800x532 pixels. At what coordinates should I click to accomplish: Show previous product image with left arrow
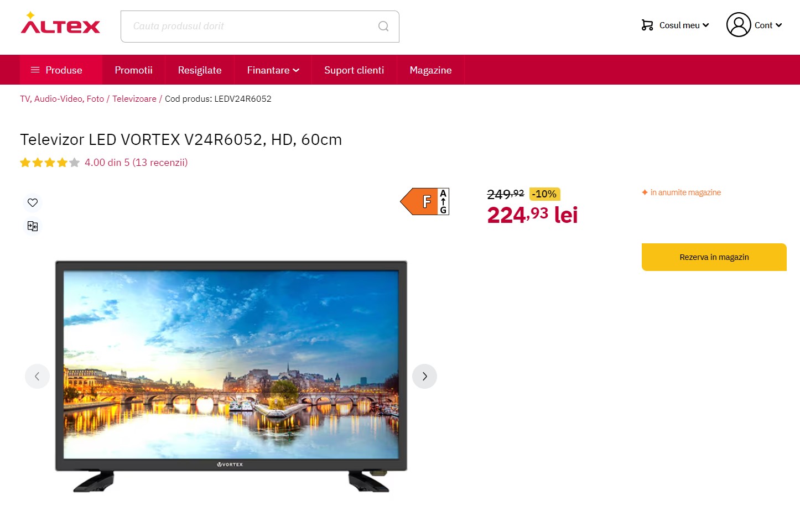(x=37, y=377)
